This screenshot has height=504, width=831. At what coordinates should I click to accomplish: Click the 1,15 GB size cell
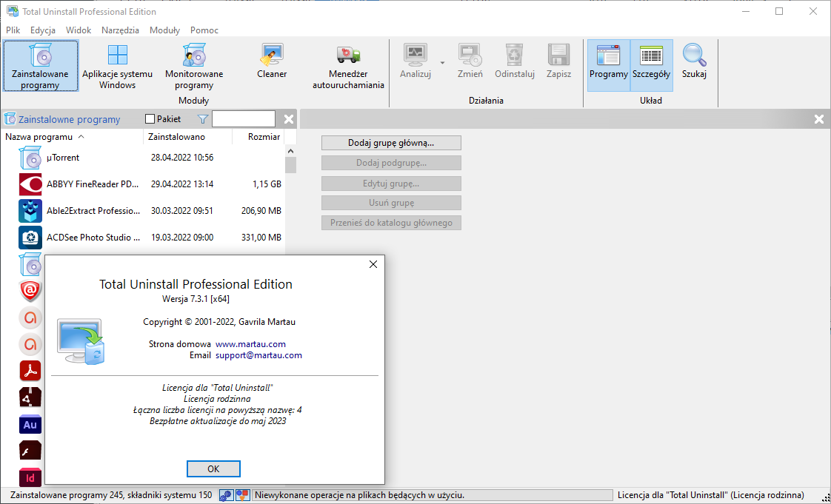tap(267, 184)
